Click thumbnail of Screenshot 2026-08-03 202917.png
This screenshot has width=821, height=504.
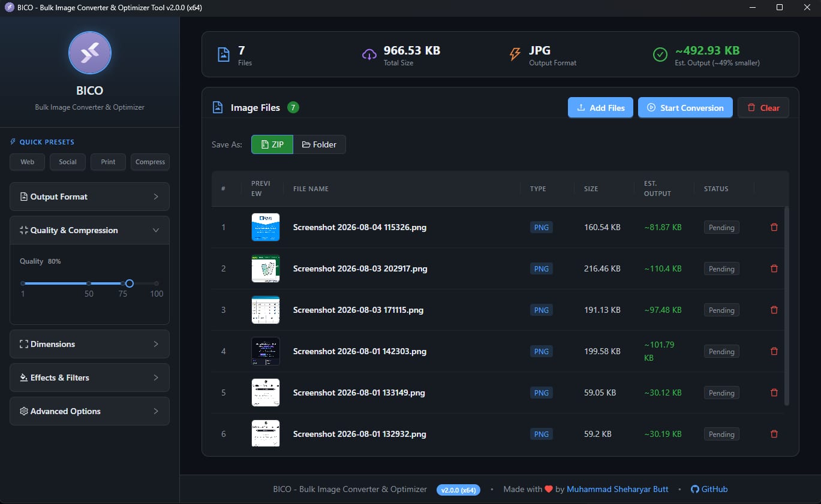click(266, 268)
